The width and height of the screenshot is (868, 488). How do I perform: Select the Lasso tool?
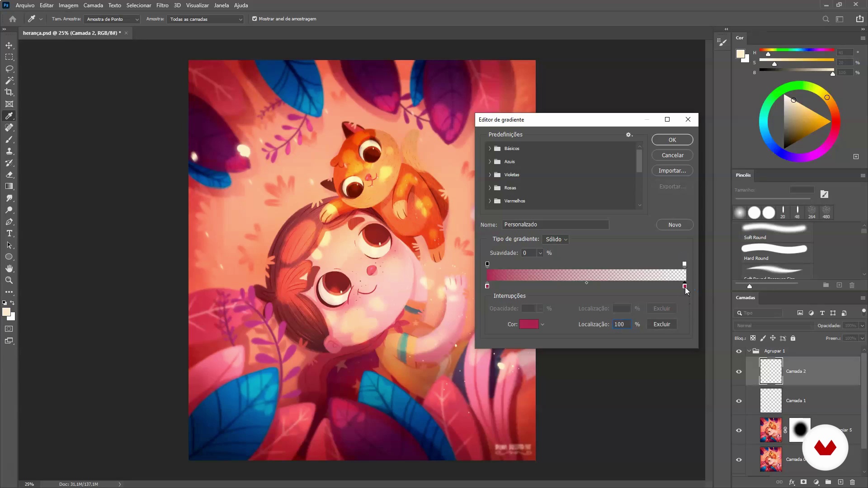coord(9,69)
